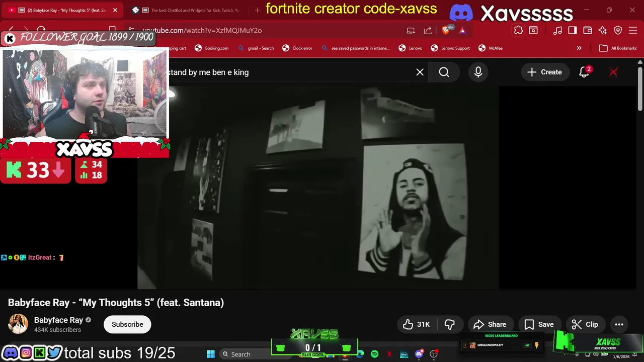Click YouTube search magnifier button
The image size is (644, 362).
(x=444, y=72)
